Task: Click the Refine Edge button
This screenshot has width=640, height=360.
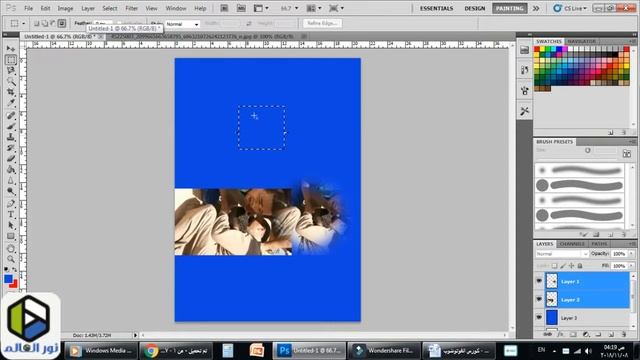Action: click(x=322, y=23)
